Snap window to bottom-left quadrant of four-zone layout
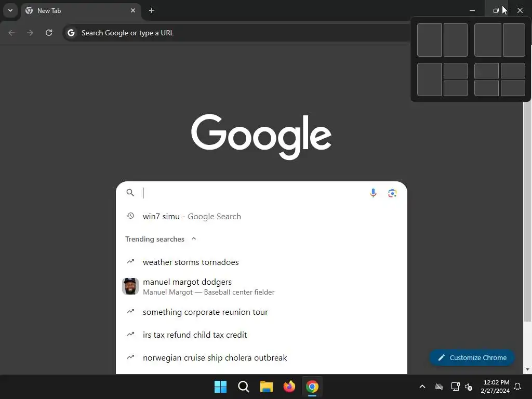This screenshot has height=399, width=532. point(486,88)
